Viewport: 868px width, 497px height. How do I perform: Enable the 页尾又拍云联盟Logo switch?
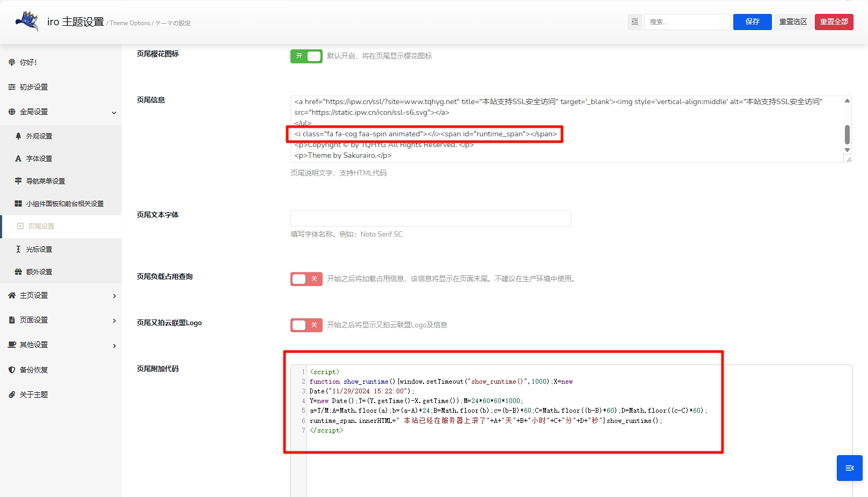[306, 325]
